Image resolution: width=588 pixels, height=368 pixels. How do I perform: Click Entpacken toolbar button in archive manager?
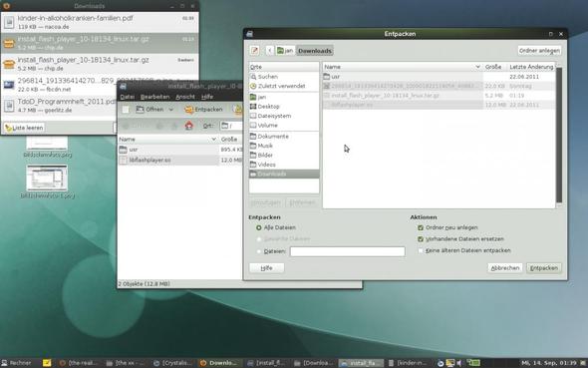[204, 110]
